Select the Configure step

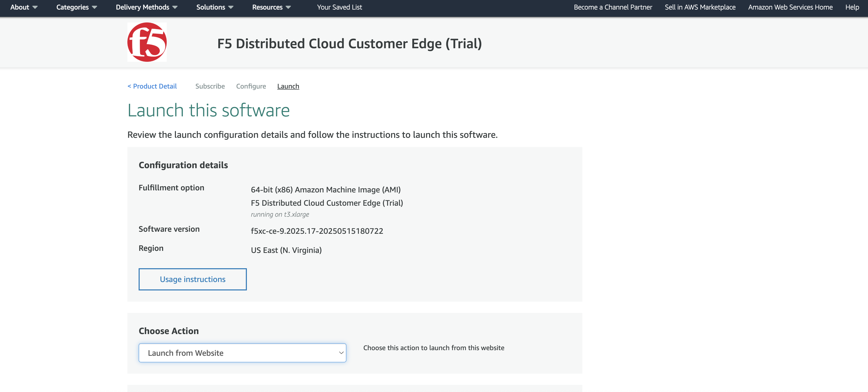point(251,86)
